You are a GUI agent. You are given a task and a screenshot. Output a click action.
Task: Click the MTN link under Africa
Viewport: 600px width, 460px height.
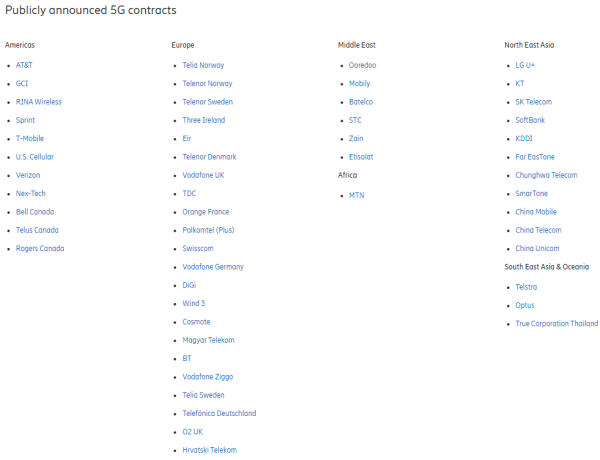[x=357, y=195]
